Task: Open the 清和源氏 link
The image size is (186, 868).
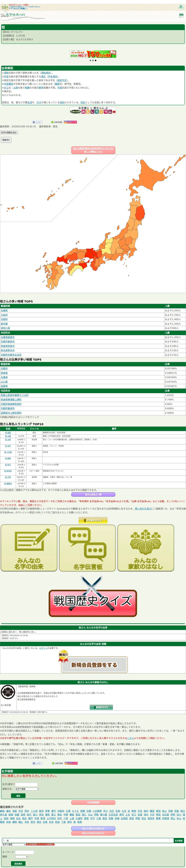Action: 46,73
